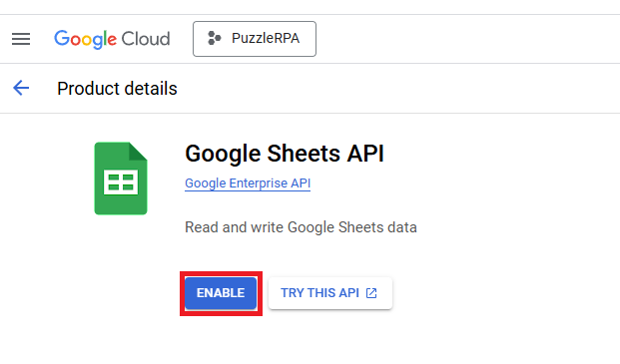Open the hamburger navigation menu
Screen dimensions: 620x364
tap(21, 39)
